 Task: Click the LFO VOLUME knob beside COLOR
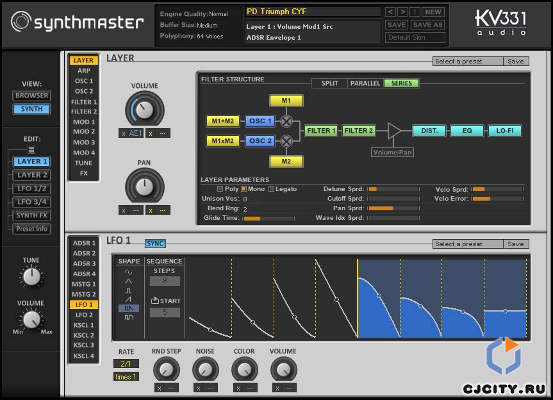point(283,370)
